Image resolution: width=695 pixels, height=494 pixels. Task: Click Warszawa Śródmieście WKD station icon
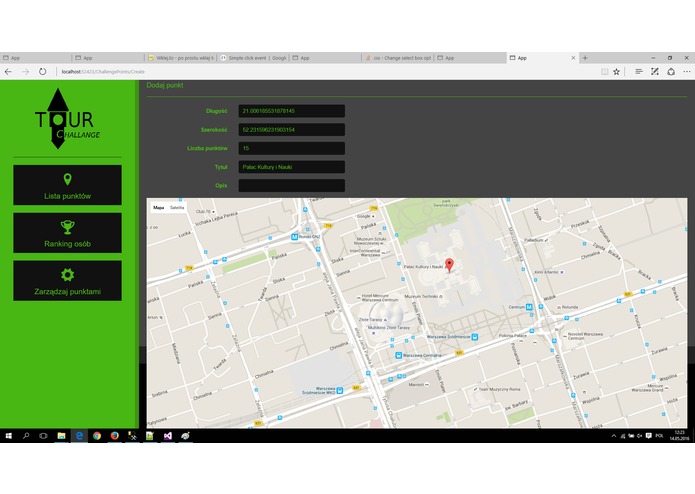click(340, 390)
